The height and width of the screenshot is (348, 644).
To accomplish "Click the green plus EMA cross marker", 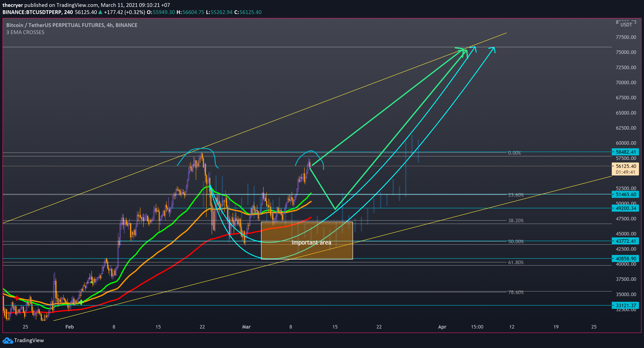I will coord(81,302).
